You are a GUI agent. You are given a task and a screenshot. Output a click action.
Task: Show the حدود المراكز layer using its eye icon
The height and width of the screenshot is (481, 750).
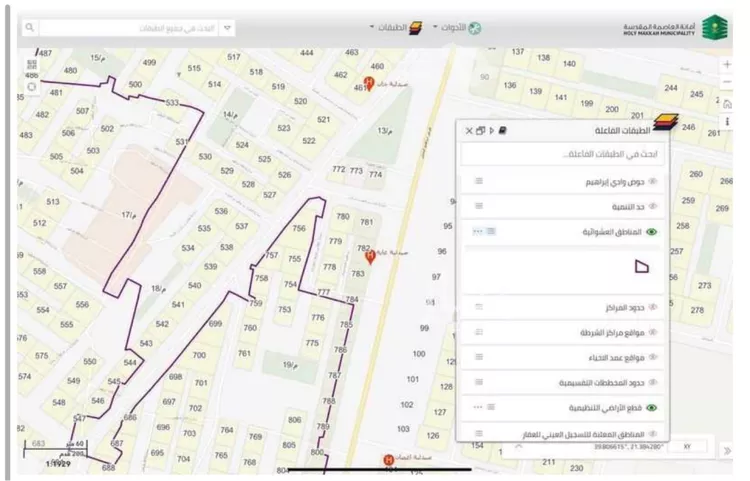pyautogui.click(x=652, y=307)
